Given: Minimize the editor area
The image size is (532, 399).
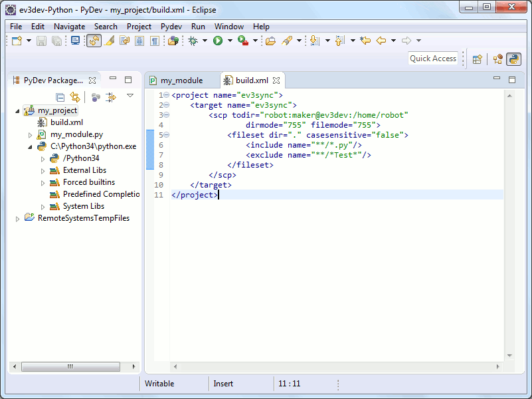Looking at the screenshot, I should pyautogui.click(x=497, y=78).
